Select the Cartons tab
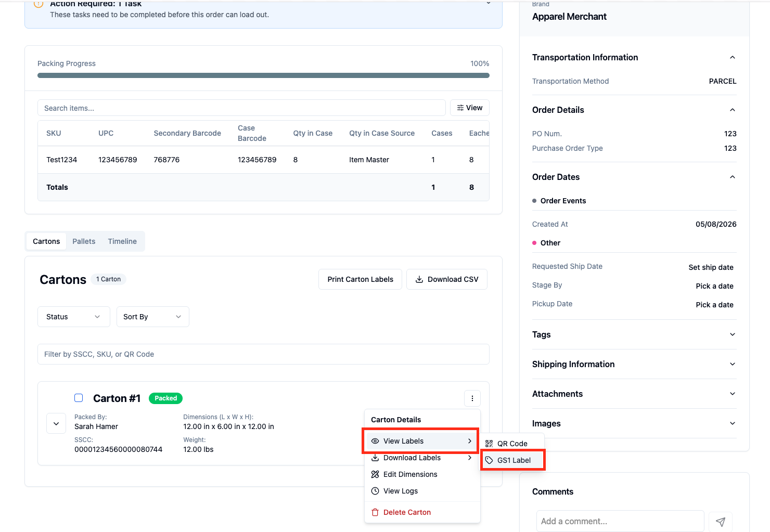770x532 pixels. click(x=46, y=241)
